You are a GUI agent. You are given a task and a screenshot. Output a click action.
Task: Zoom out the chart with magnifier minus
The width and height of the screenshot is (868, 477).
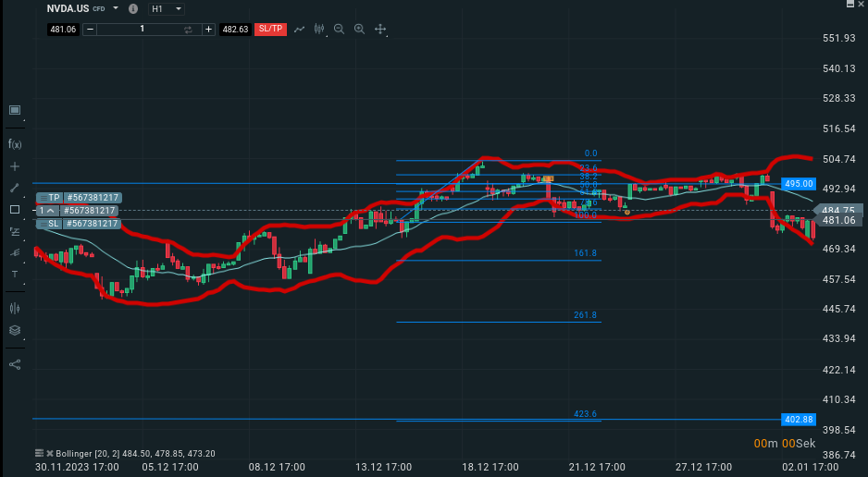340,30
